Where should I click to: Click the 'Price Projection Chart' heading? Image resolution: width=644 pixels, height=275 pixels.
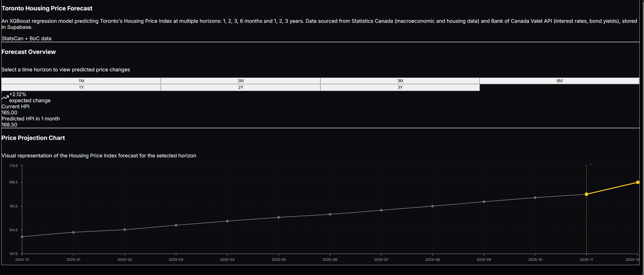coord(33,138)
